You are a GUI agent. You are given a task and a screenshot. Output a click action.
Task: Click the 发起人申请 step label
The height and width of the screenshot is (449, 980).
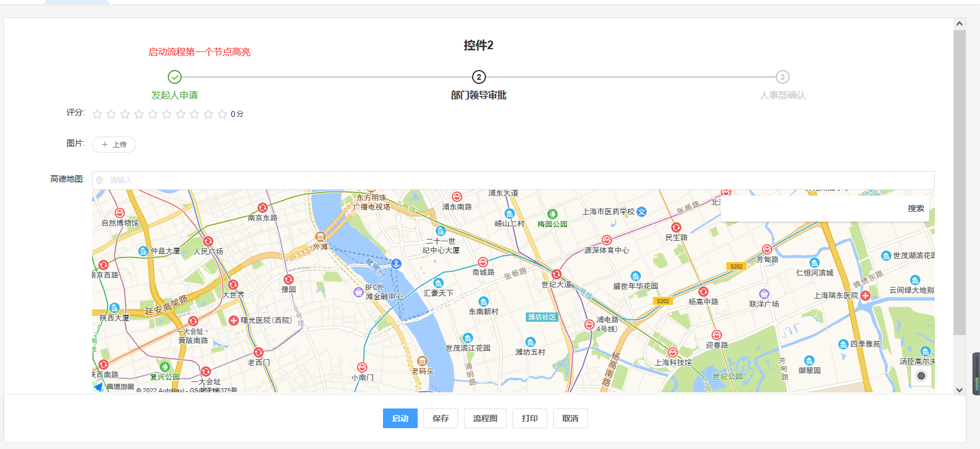(175, 95)
